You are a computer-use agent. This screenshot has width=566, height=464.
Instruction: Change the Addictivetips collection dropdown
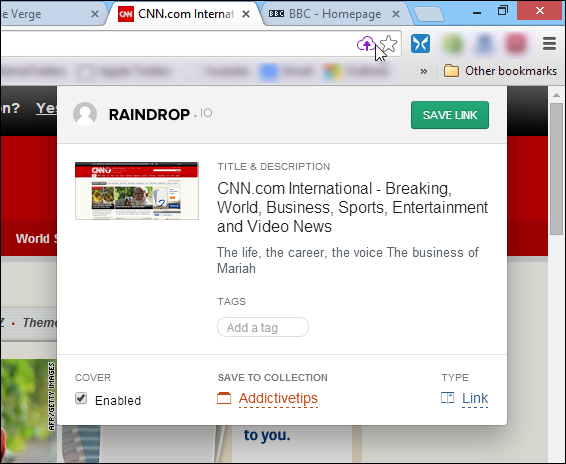coord(278,398)
